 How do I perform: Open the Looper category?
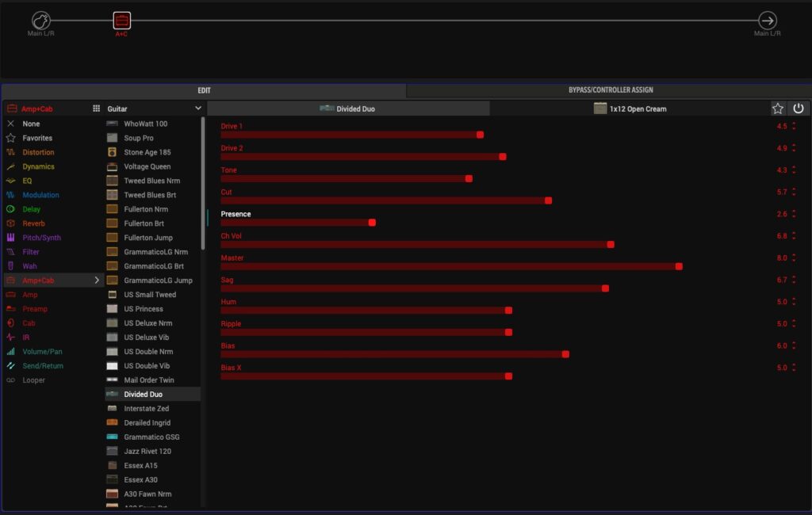coord(33,380)
